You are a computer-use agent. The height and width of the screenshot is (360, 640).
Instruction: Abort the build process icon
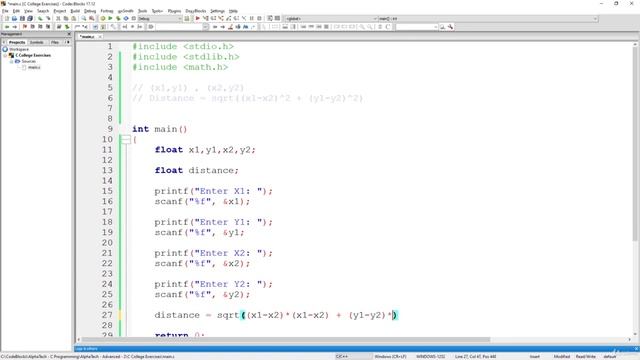click(x=133, y=19)
